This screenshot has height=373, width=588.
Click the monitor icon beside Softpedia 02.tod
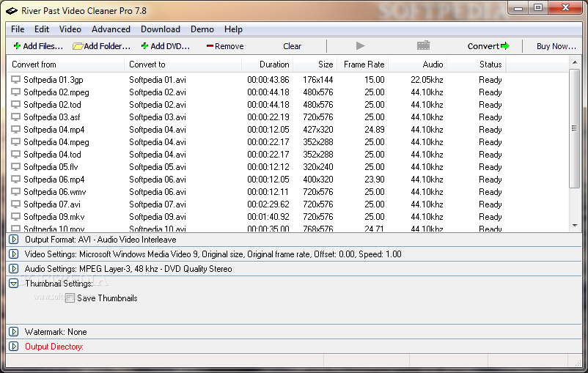[15, 105]
